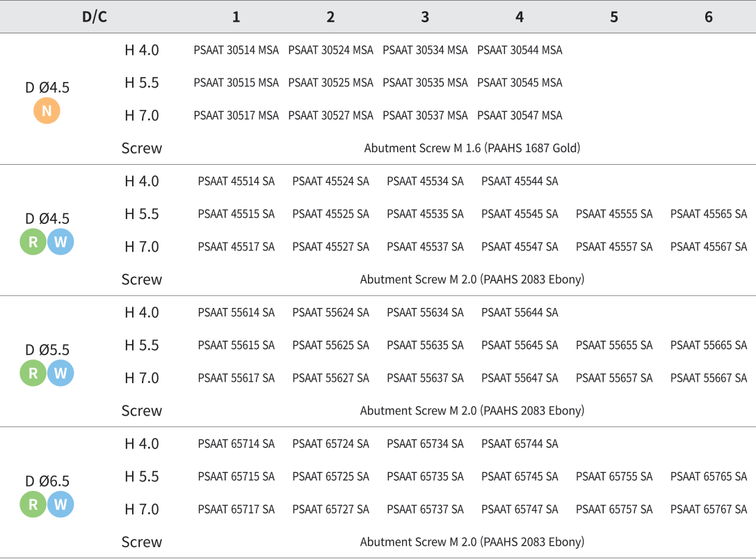Click PSAAT 30527 MSA

[331, 115]
